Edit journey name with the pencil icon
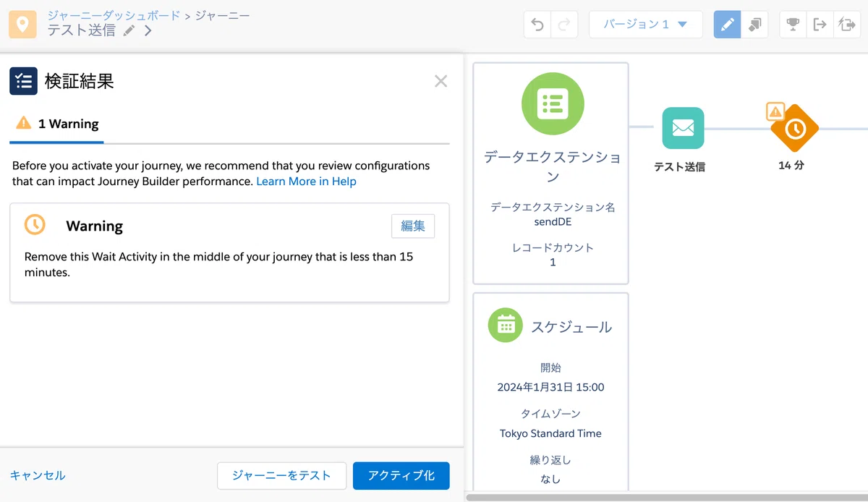The image size is (868, 502). click(129, 30)
